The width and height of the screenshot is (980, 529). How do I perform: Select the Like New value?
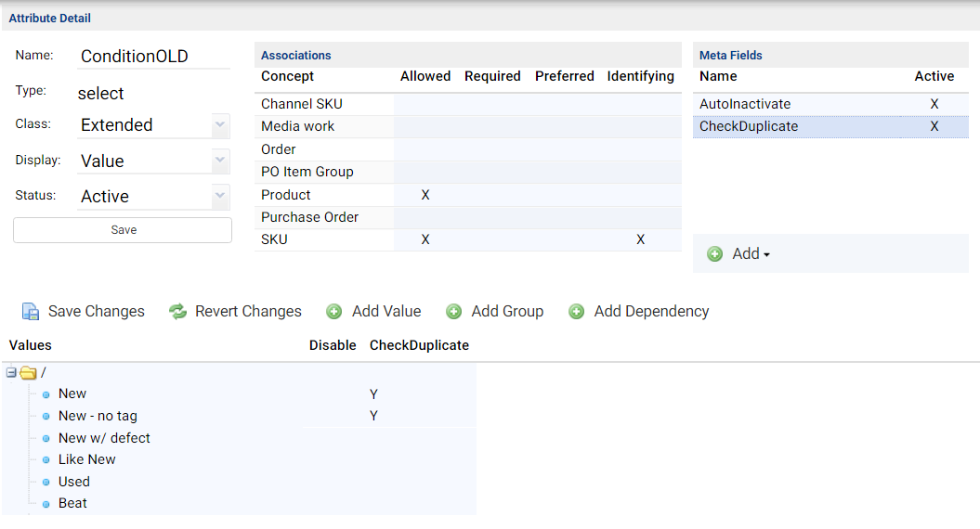click(87, 459)
